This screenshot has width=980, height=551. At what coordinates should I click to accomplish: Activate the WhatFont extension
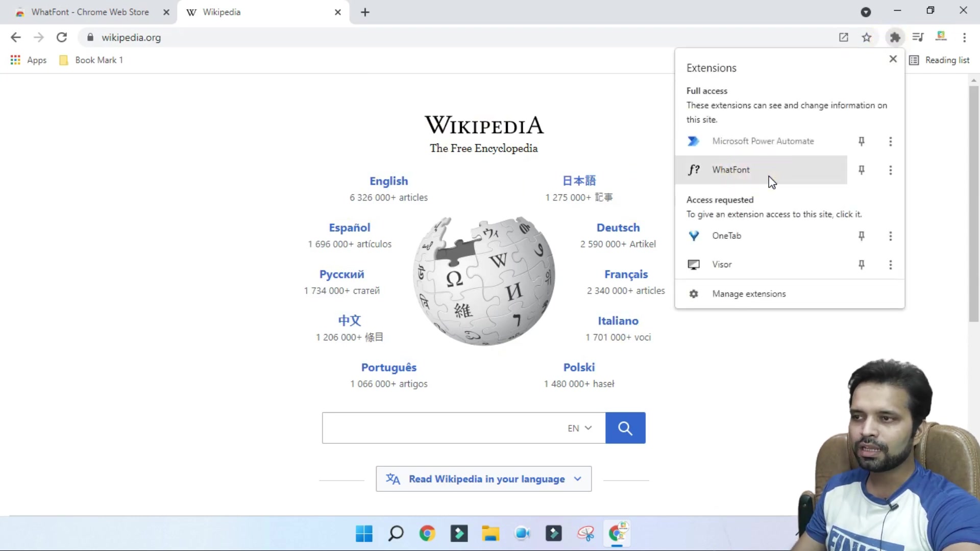tap(761, 170)
